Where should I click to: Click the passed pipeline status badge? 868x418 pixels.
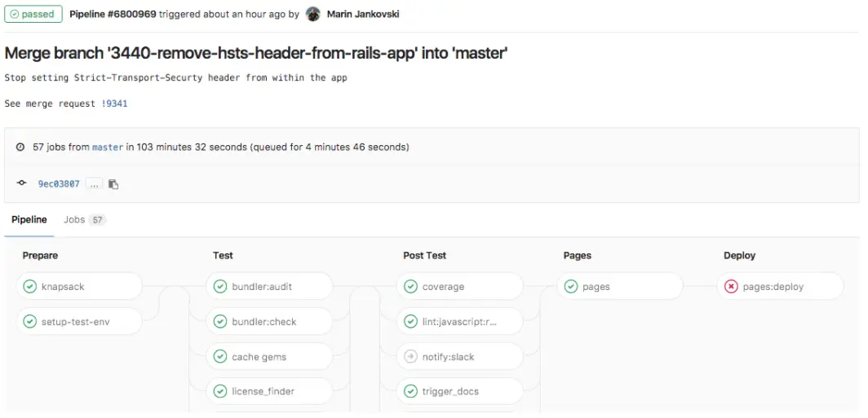point(33,14)
